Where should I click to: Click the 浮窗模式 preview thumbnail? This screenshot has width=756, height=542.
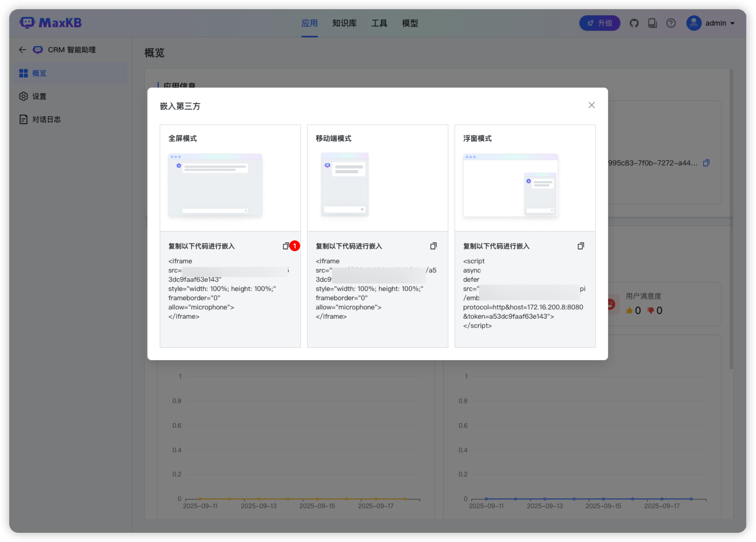[510, 185]
